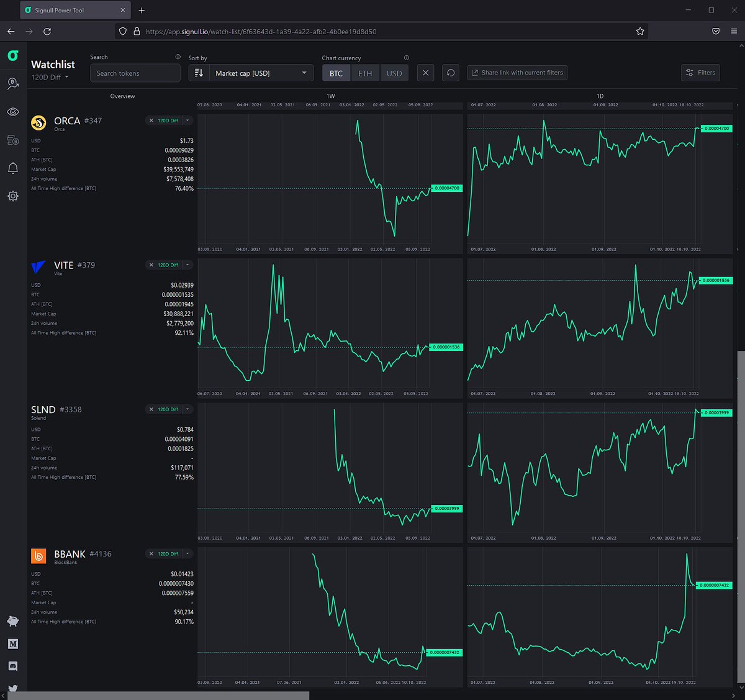
Task: Switch chart currency to USD
Action: 394,73
